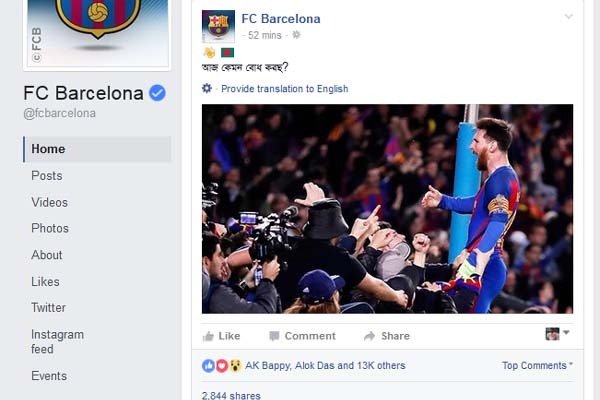600x400 pixels.
Task: Click the post privacy gear icon
Action: (296, 35)
